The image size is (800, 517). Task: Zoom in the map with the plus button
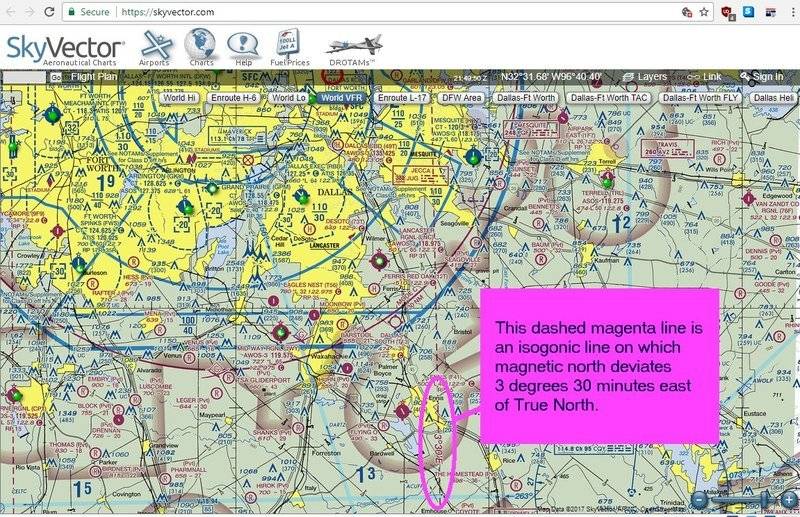(x=788, y=500)
